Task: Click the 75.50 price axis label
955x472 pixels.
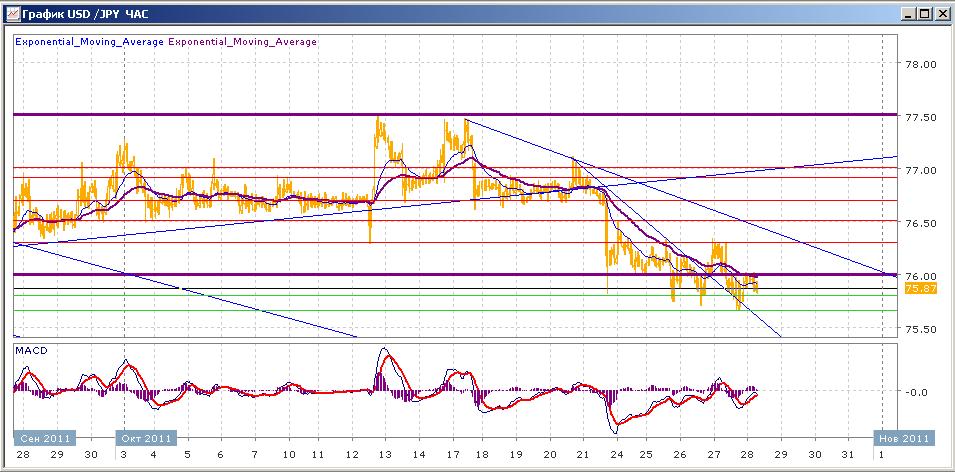Action: (919, 330)
